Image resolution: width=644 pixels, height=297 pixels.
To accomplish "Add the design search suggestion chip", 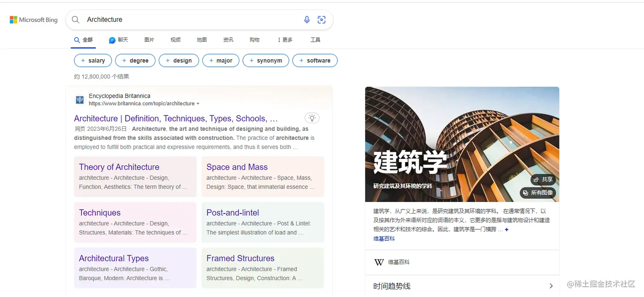I will (x=179, y=61).
